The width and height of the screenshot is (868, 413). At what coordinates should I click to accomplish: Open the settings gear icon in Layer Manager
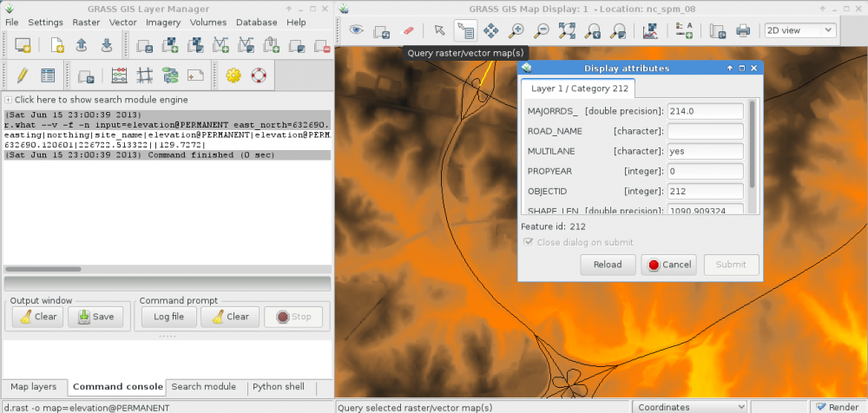[233, 75]
